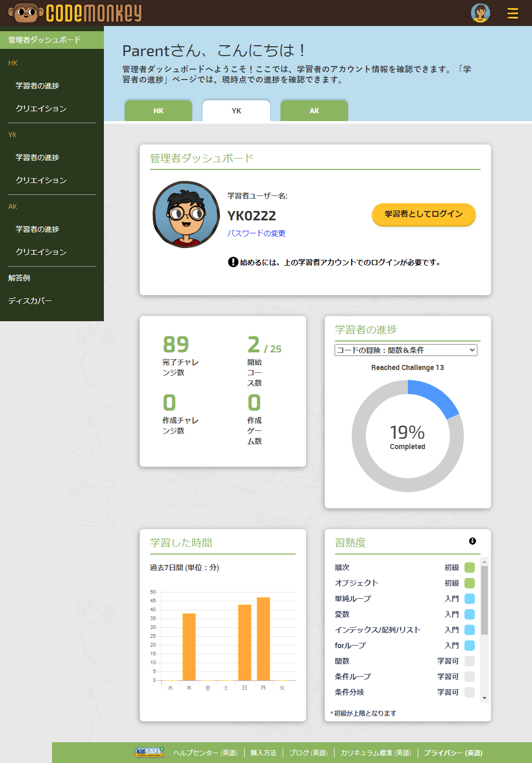Select 管理者ダッシュボード in the sidebar
The image size is (532, 763).
click(45, 40)
